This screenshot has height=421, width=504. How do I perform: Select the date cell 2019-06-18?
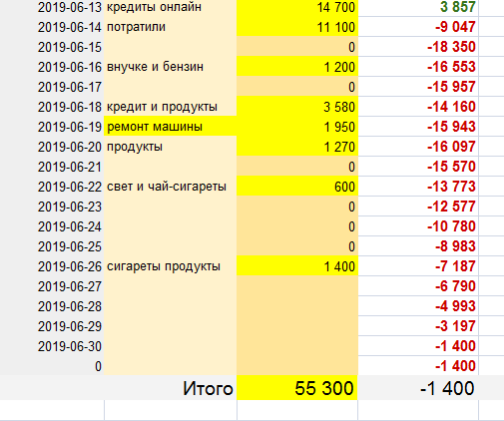52,107
